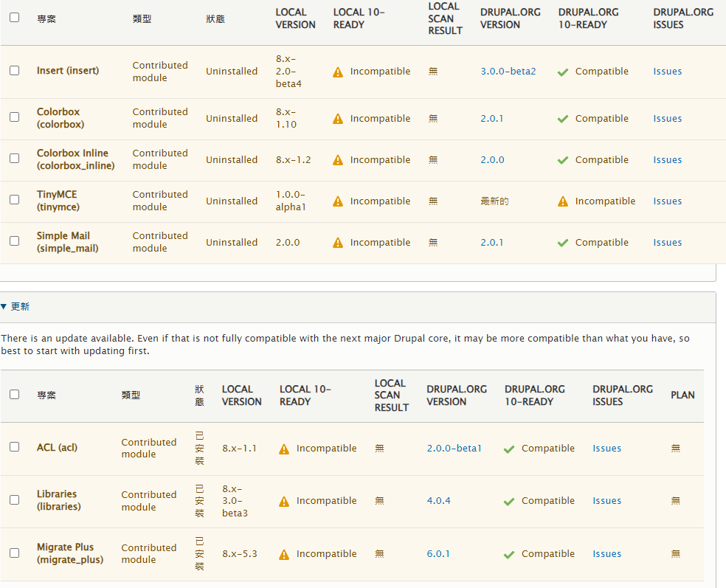Open Insert version 3.0.0-beta2 link
This screenshot has width=726, height=588.
(508, 72)
